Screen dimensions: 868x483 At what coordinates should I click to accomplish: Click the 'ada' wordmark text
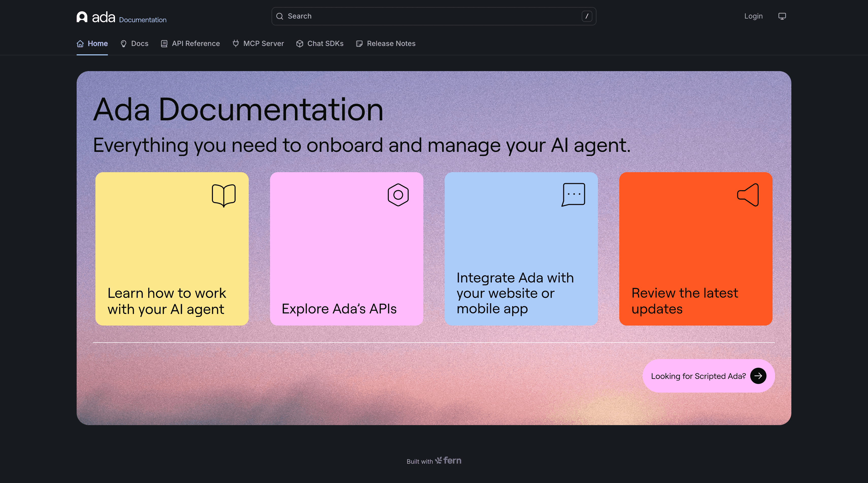(104, 17)
